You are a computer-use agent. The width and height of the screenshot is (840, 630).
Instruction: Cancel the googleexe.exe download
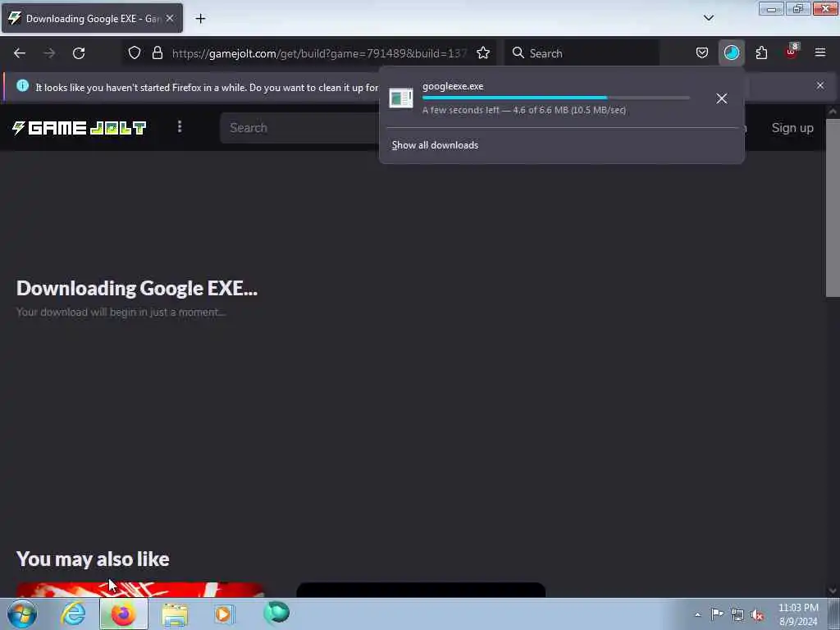click(x=722, y=98)
